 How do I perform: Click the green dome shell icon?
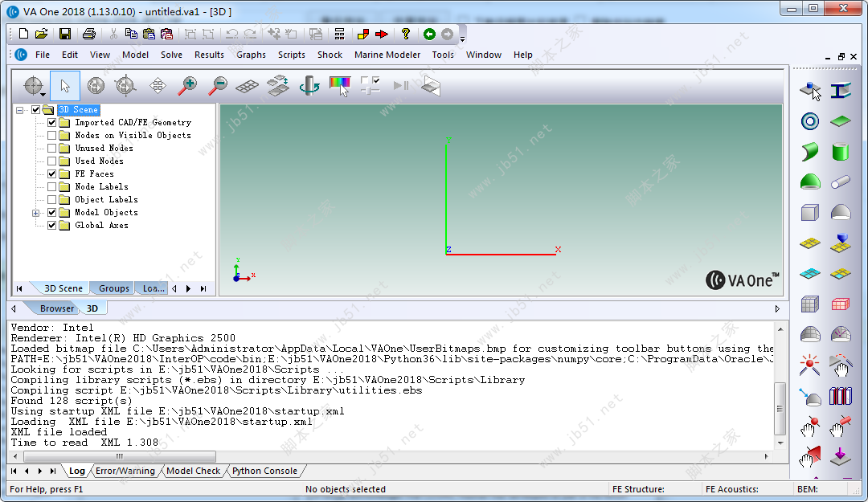tap(810, 182)
